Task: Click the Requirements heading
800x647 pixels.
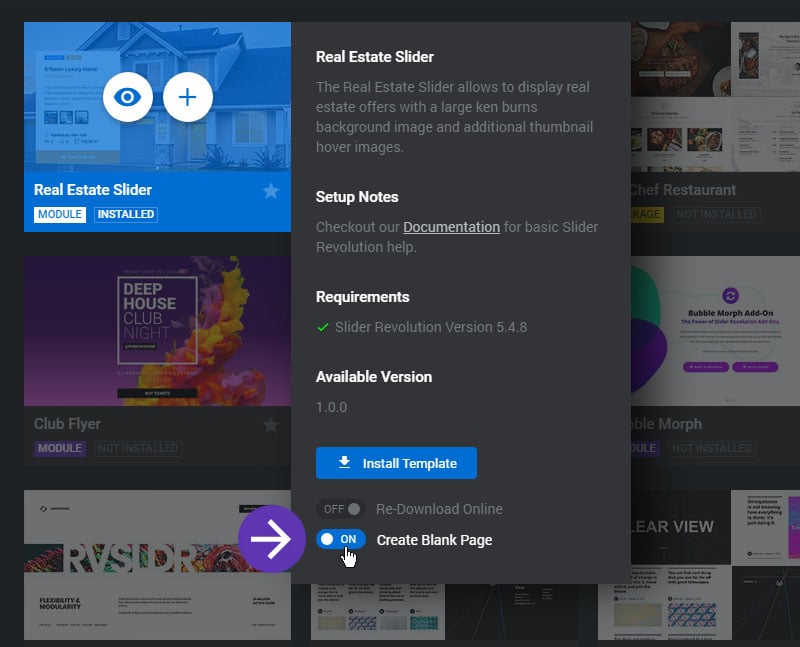Action: pyautogui.click(x=363, y=297)
